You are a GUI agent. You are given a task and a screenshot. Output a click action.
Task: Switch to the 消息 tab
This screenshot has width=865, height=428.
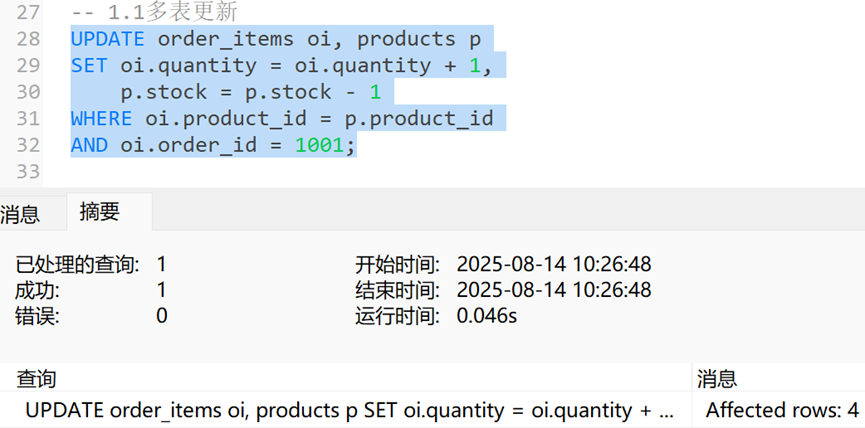click(x=20, y=213)
